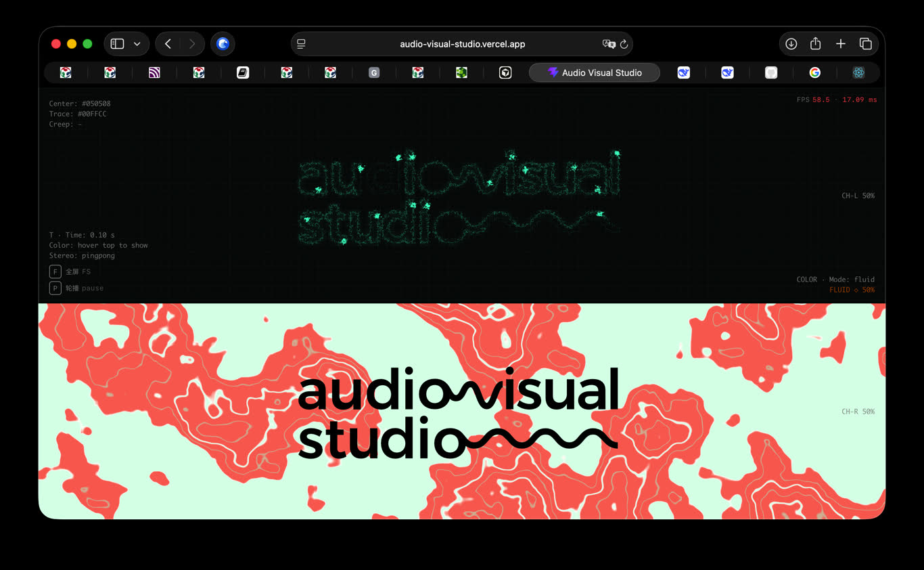924x570 pixels.
Task: Click the F fullscreen key button
Action: coord(55,271)
